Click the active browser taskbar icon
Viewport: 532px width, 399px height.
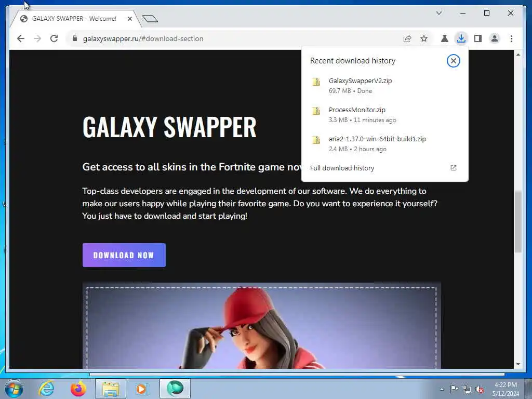click(x=175, y=389)
